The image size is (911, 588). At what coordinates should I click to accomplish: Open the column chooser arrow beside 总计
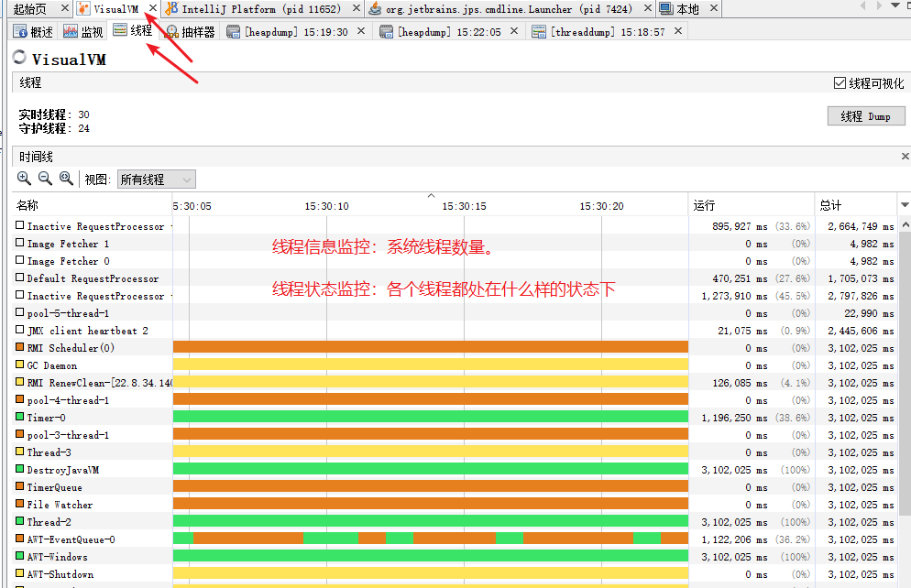[x=905, y=205]
